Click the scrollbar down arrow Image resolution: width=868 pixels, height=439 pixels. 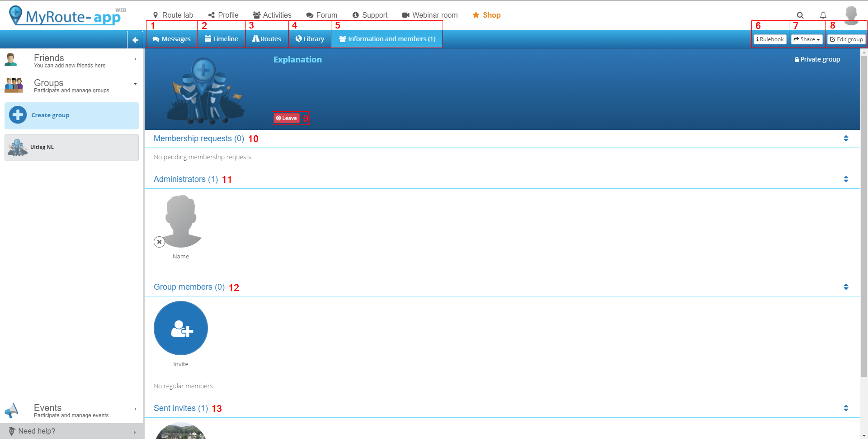click(864, 435)
